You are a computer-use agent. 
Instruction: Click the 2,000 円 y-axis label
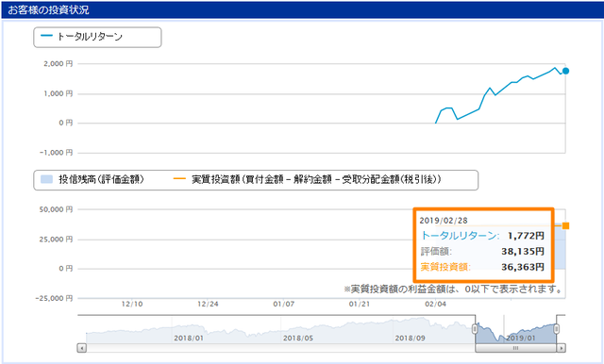(x=59, y=64)
